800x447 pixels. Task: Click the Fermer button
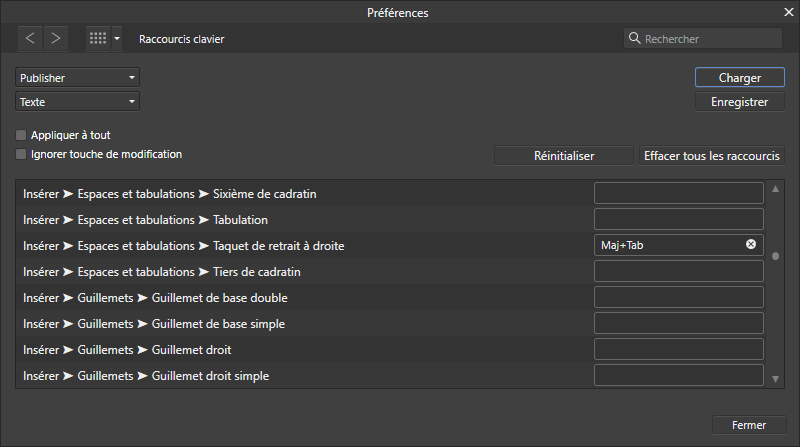(749, 425)
